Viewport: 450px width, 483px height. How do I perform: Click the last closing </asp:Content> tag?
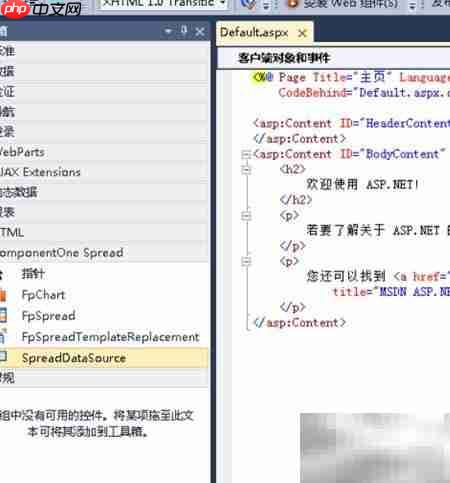click(x=299, y=323)
